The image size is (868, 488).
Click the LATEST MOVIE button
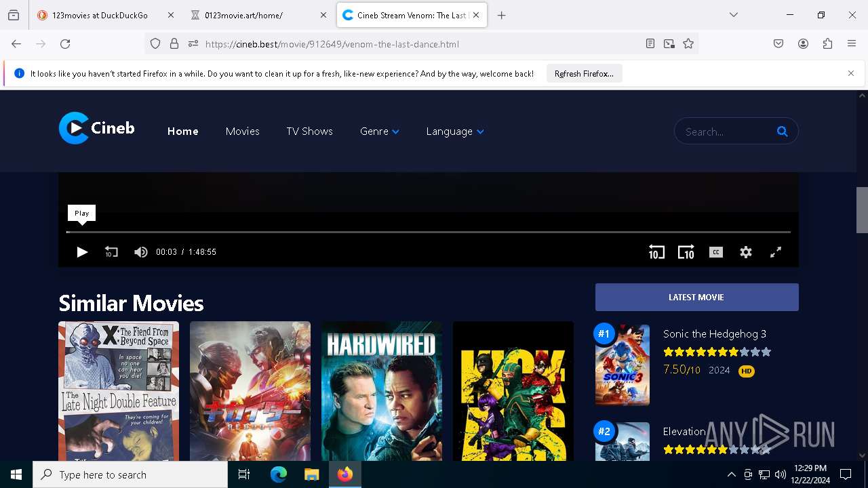(696, 297)
